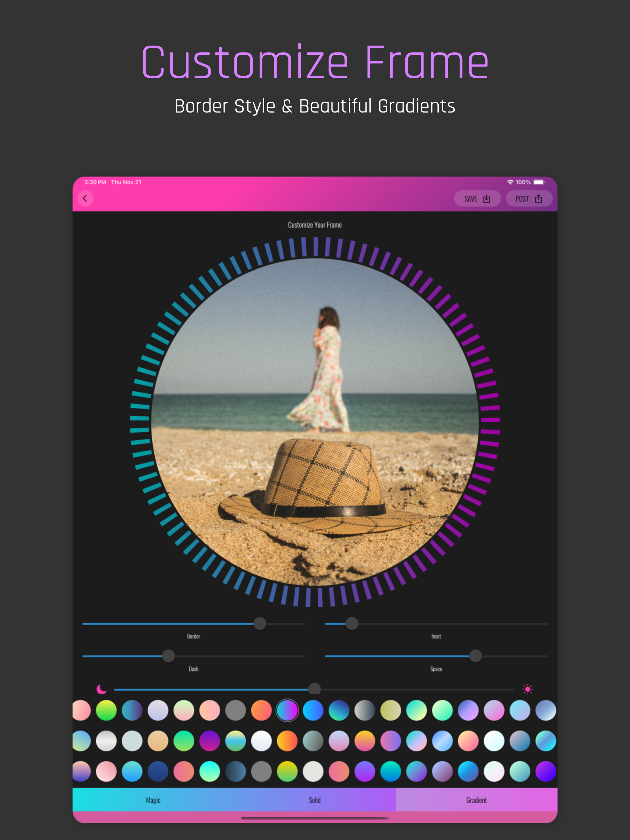Pick the yellow-orange swatch in the second row
The width and height of the screenshot is (630, 840).
tap(287, 741)
